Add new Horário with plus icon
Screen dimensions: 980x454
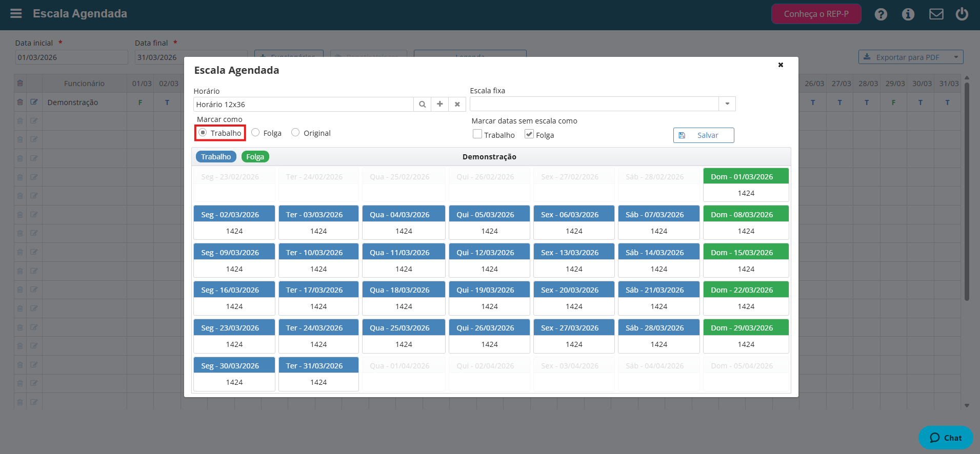click(x=439, y=104)
